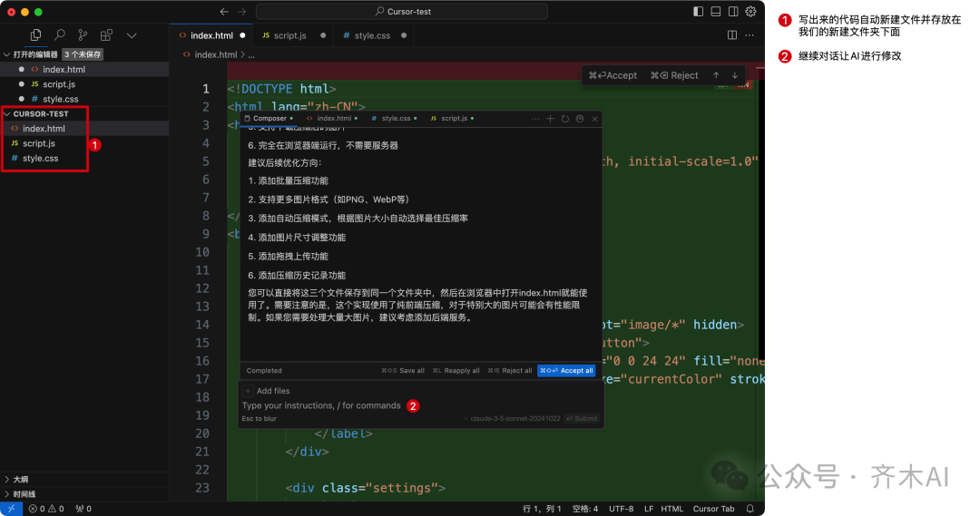Open the Explorer view in sidebar
The image size is (980, 516).
[35, 35]
